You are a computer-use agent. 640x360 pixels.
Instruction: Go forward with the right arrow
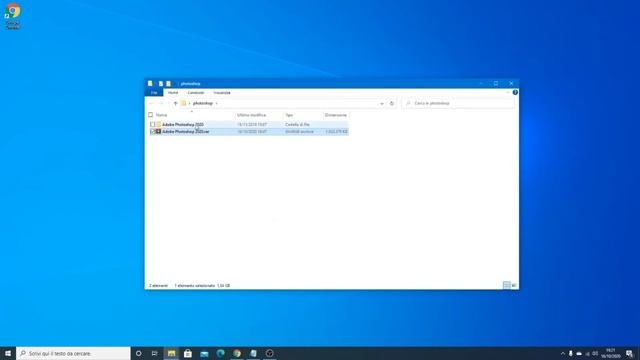coord(161,104)
